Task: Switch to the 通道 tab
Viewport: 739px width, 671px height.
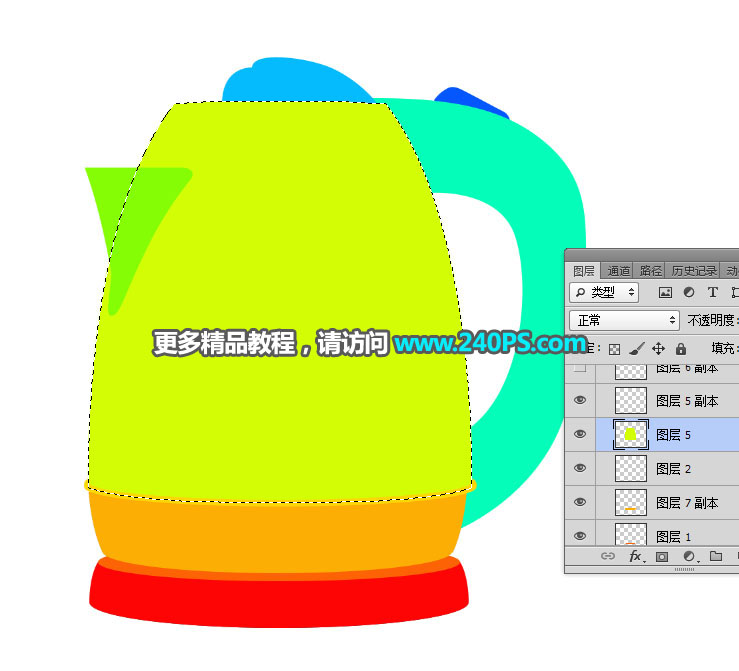Action: pyautogui.click(x=618, y=271)
